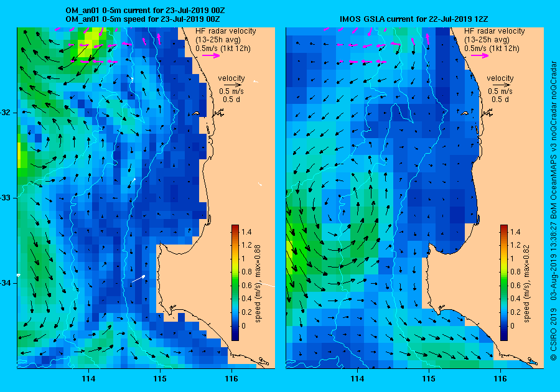Click the -34 latitude axis label
Image resolution: width=560 pixels, height=392 pixels.
point(7,284)
